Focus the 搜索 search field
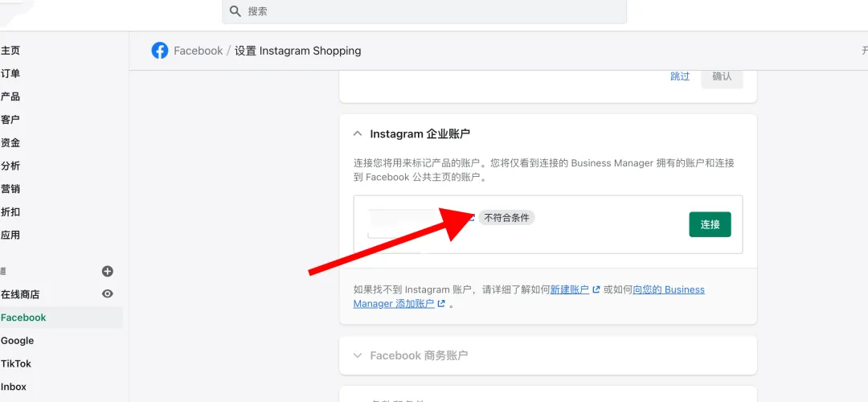Image resolution: width=868 pixels, height=402 pixels. tap(424, 11)
